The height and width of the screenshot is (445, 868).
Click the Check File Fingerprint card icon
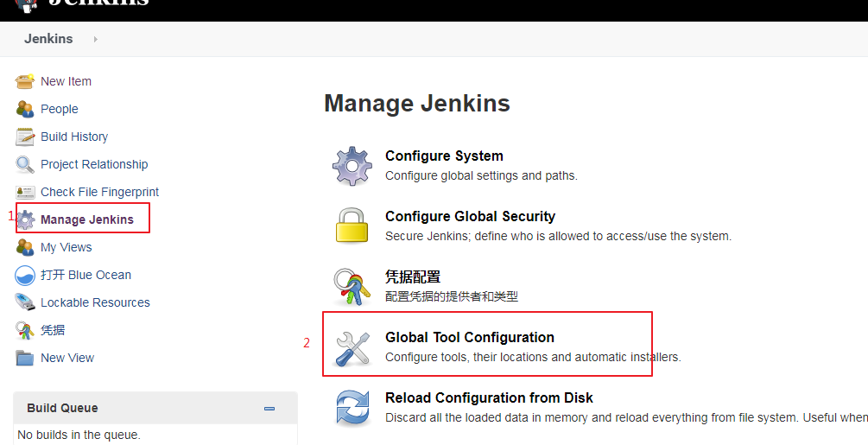25,192
